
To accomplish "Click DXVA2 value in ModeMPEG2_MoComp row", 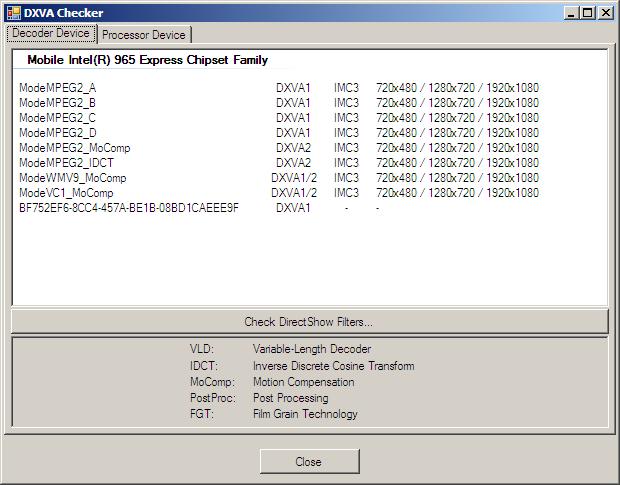I will point(293,148).
